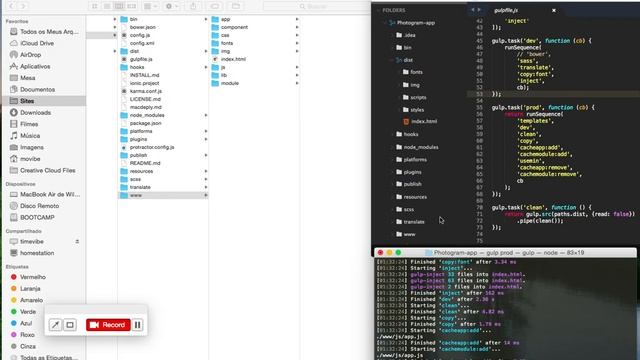Expand platforms via its Finder chevron

coord(206,131)
